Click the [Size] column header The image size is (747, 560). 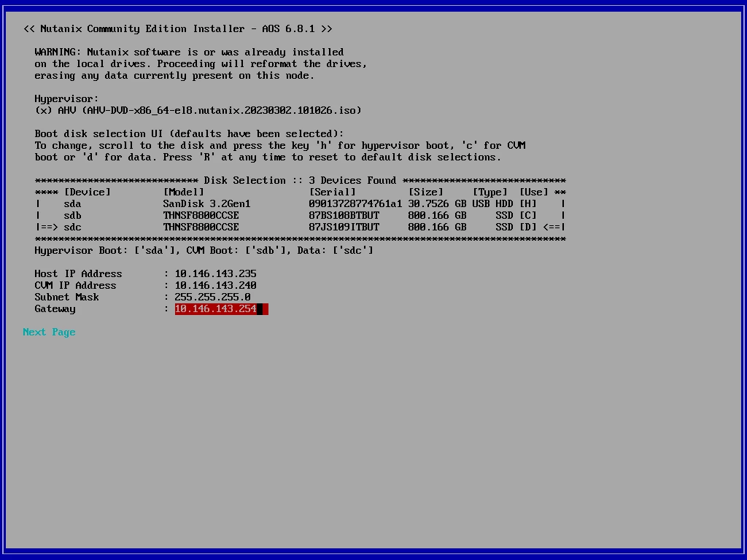click(425, 192)
